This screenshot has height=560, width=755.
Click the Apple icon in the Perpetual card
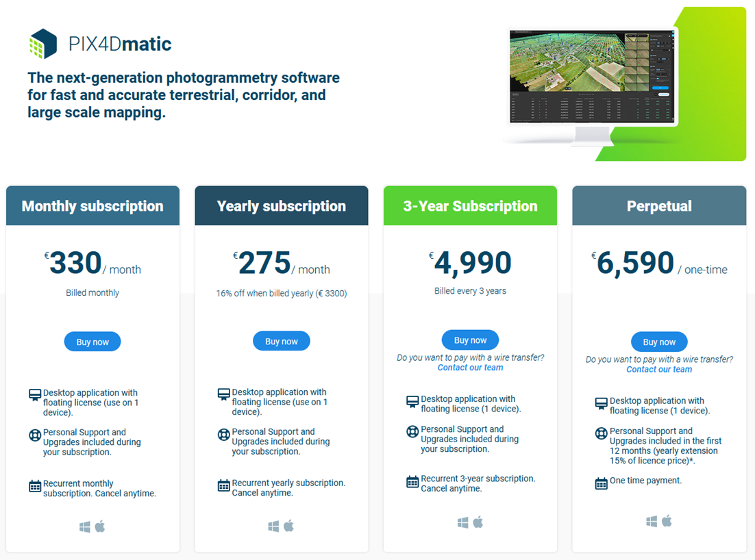(x=667, y=520)
